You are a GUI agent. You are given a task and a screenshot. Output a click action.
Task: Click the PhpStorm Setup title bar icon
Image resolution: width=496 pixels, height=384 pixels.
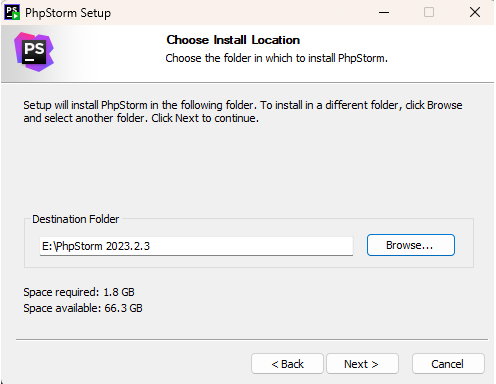pyautogui.click(x=12, y=12)
